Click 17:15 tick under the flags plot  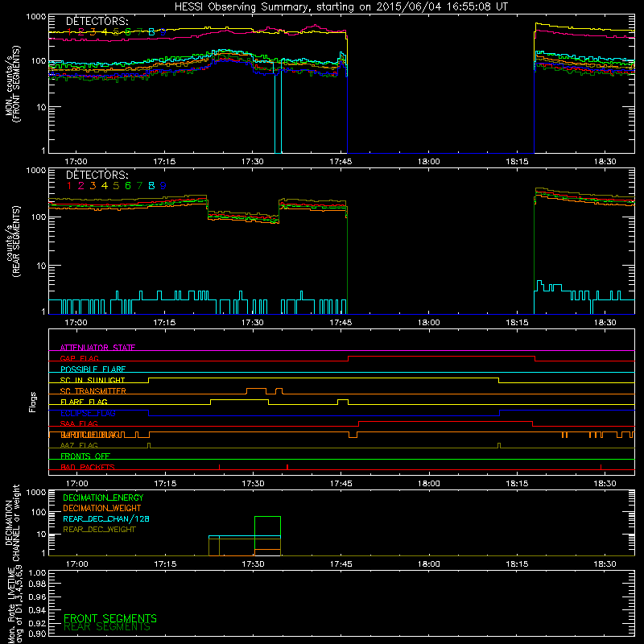[165, 484]
